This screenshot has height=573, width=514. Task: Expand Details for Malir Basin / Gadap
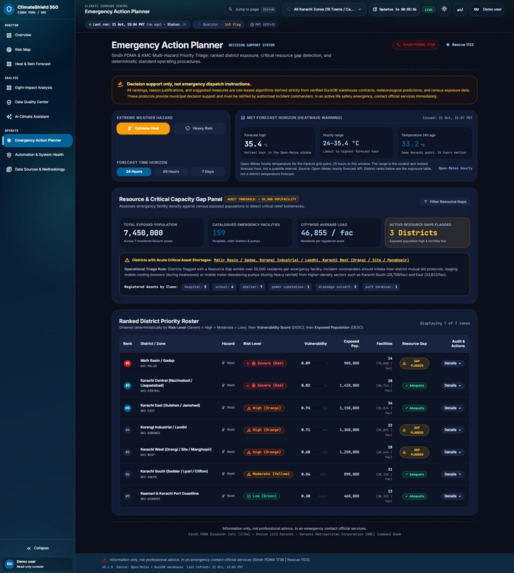click(452, 363)
